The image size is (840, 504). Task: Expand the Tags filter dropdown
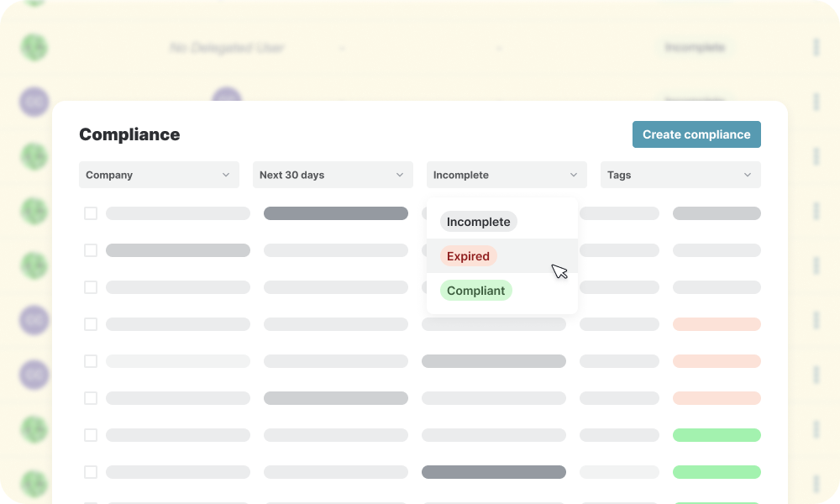point(680,175)
